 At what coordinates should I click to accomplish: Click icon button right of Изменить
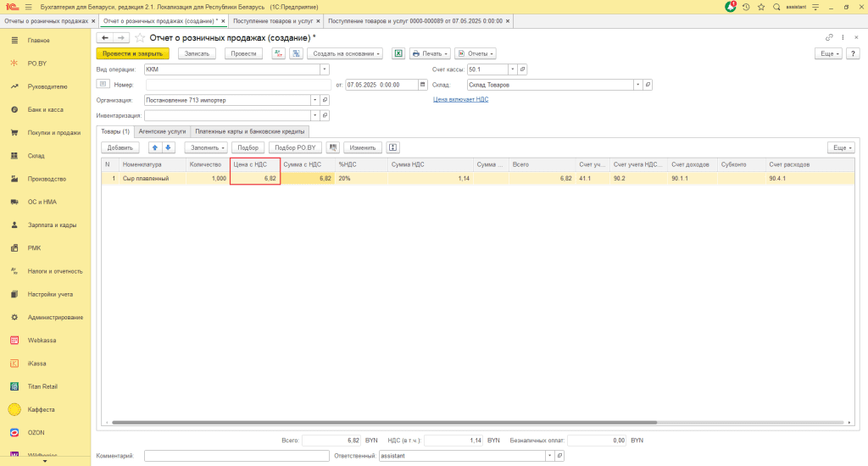(393, 147)
